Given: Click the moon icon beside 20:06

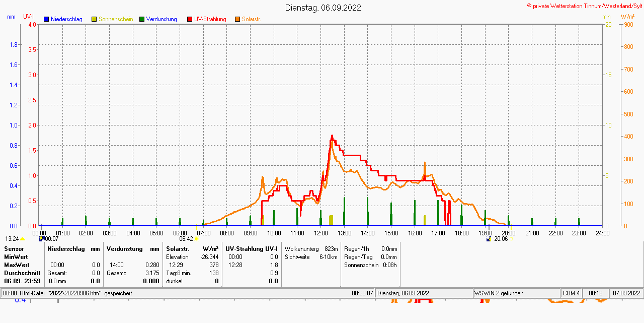Looking at the screenshot, I should point(489,239).
